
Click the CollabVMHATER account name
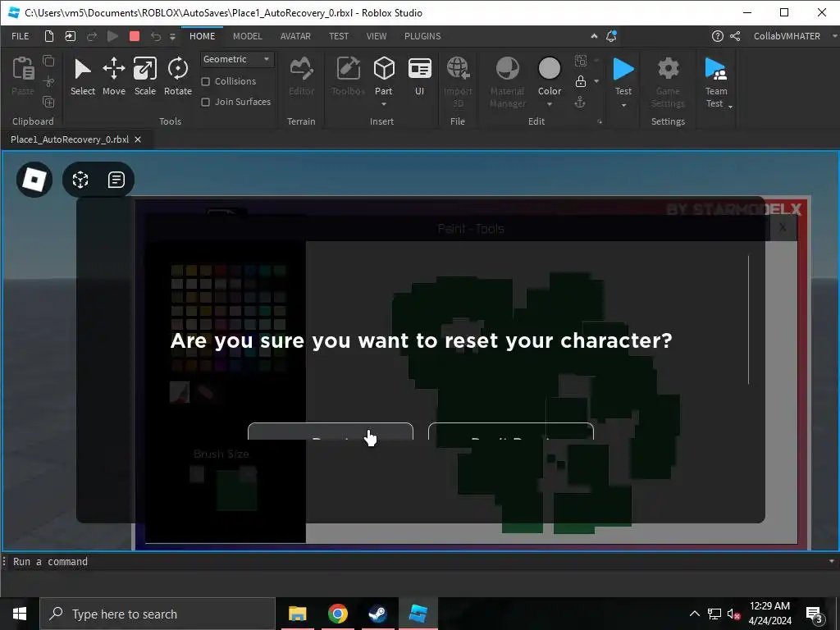787,36
